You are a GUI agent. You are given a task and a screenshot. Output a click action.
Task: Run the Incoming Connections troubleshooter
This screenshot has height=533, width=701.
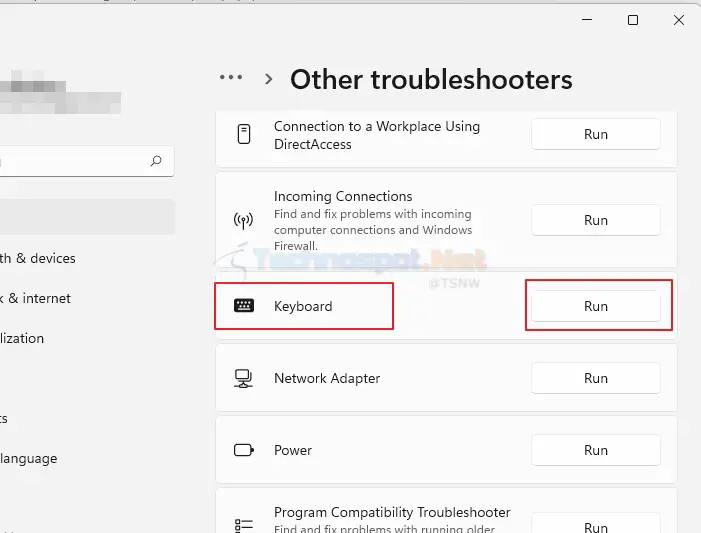coord(595,220)
